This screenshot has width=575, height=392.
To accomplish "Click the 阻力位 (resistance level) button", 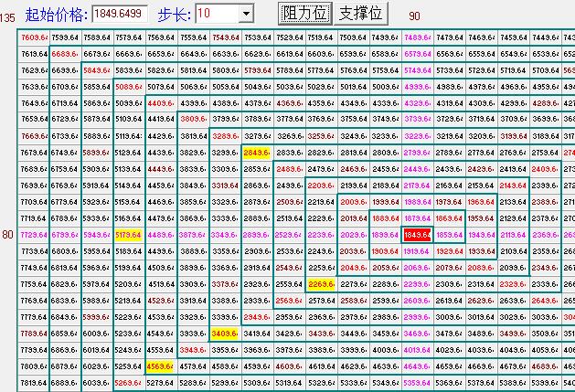I will pyautogui.click(x=304, y=13).
